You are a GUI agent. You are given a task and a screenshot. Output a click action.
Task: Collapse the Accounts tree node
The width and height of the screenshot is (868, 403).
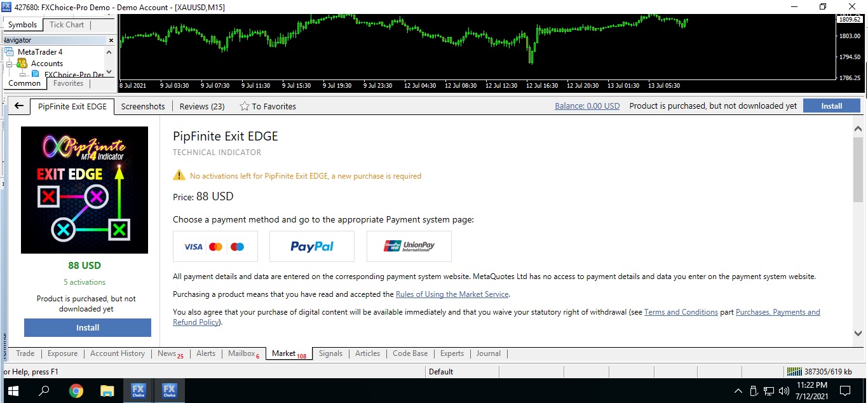10,64
